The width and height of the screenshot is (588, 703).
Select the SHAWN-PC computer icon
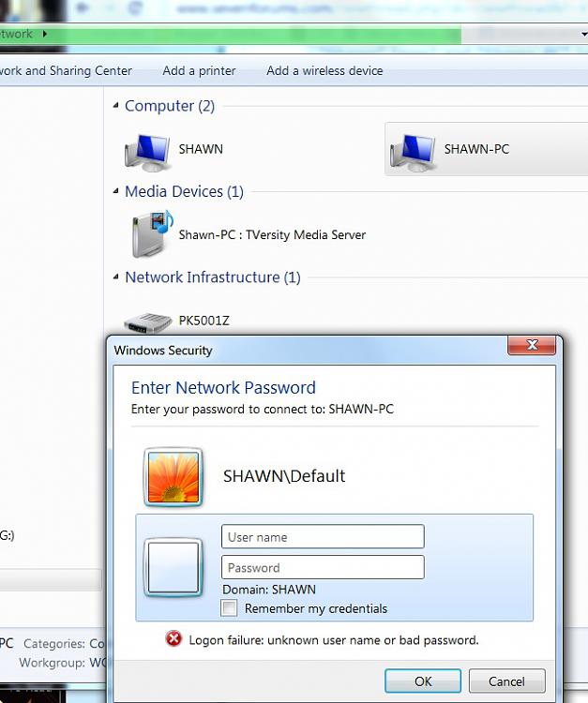point(413,153)
